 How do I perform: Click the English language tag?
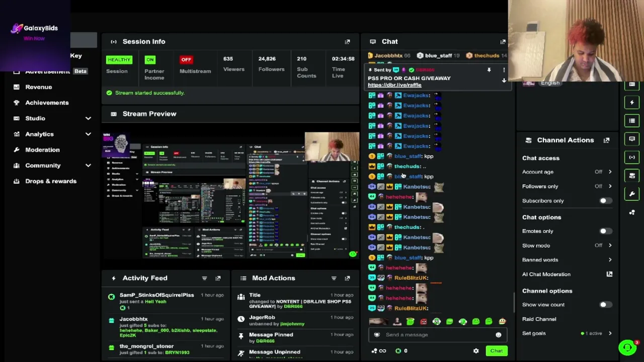(550, 83)
